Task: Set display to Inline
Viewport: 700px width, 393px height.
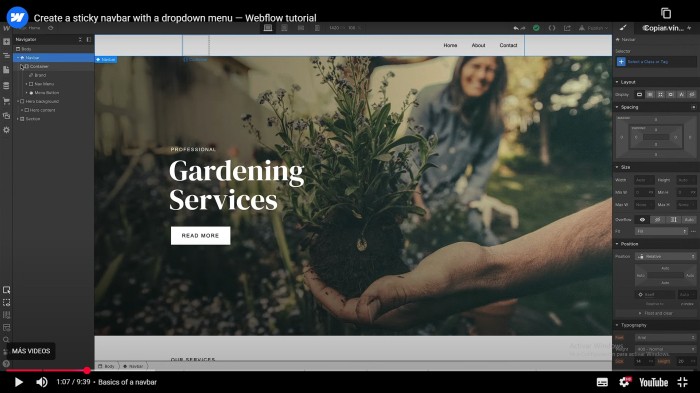Action: click(681, 95)
